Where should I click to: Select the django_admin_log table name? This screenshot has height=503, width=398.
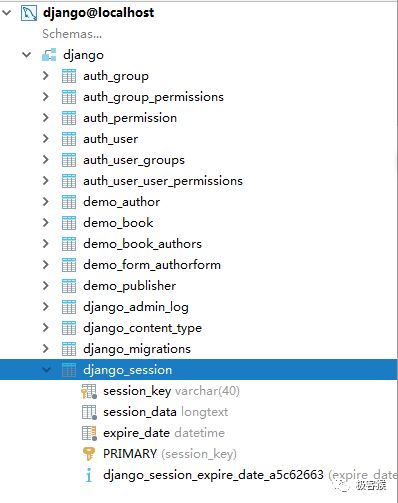[x=136, y=307]
